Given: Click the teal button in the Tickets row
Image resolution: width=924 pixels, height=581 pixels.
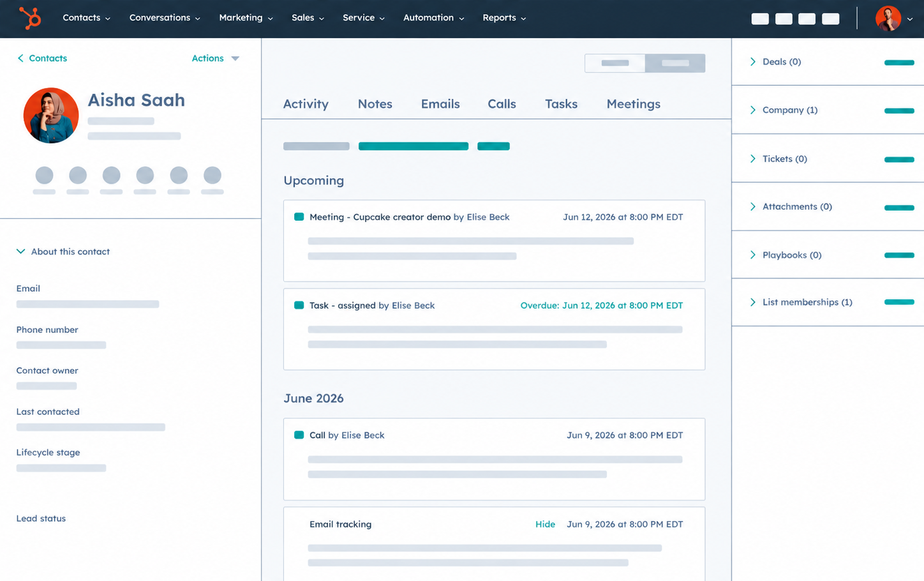Looking at the screenshot, I should (x=899, y=159).
